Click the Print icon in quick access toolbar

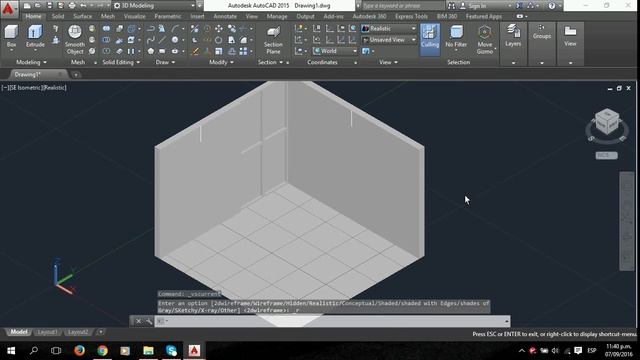72,6
